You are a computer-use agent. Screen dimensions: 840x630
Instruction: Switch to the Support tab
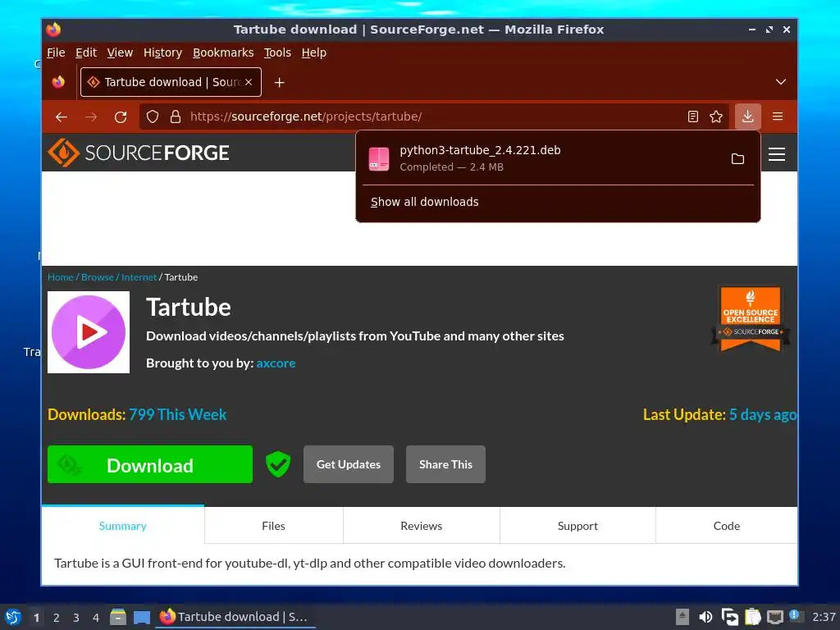(x=577, y=526)
